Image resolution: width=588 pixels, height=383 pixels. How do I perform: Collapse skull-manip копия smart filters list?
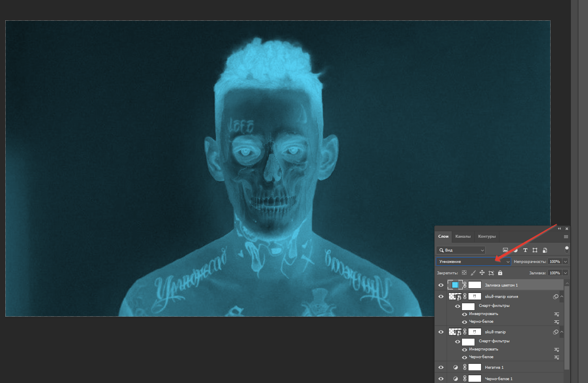[562, 296]
